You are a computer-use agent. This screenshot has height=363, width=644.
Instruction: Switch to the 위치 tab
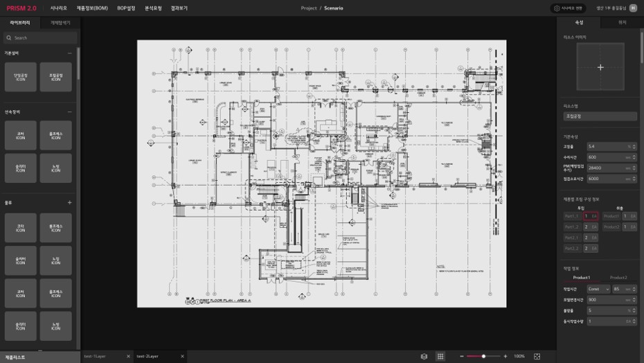tap(622, 23)
